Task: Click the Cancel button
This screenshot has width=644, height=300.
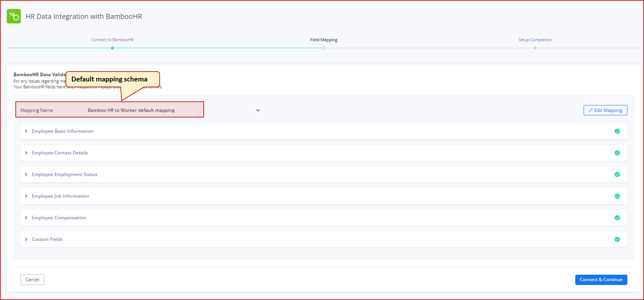Action: coord(32,279)
